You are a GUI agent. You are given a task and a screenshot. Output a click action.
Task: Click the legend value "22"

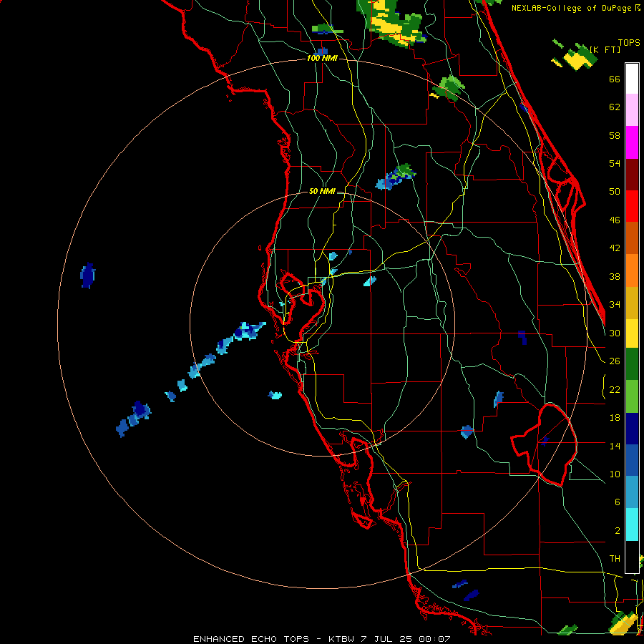[615, 389]
